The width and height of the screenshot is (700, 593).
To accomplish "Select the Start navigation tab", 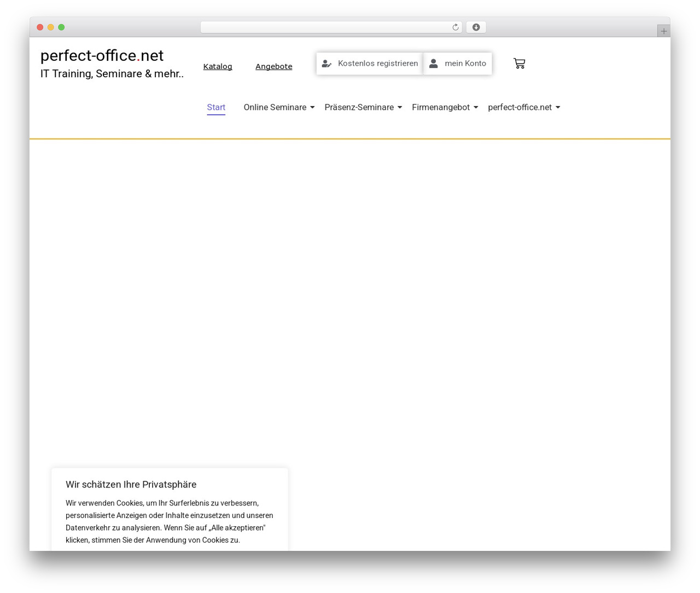I will pyautogui.click(x=216, y=107).
